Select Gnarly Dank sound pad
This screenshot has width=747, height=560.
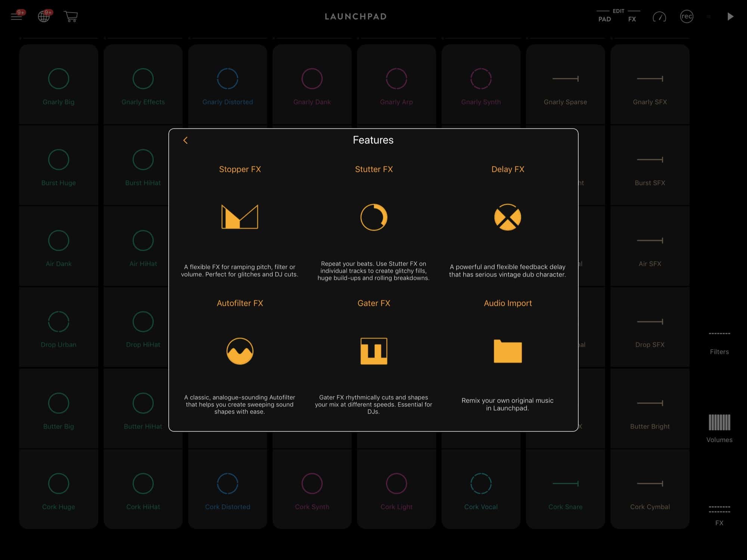pos(311,80)
